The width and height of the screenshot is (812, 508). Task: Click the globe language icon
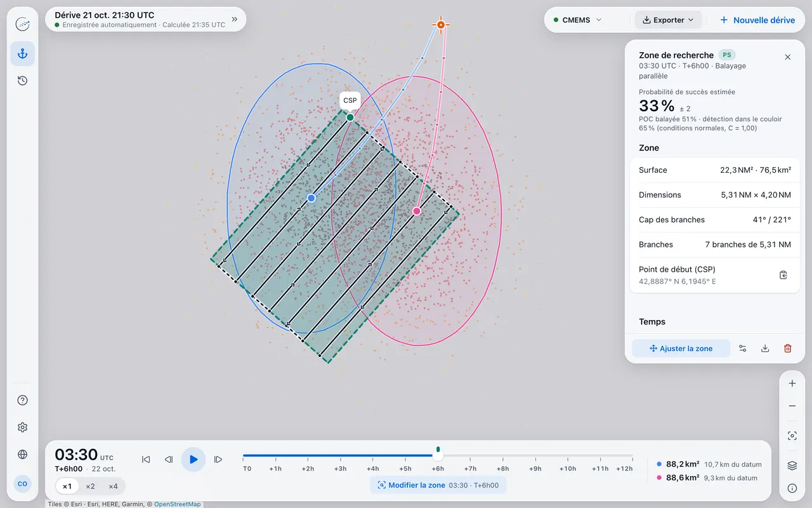pos(23,455)
